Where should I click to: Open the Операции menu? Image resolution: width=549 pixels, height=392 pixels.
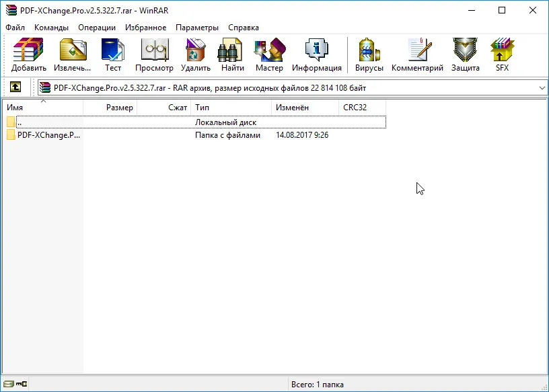click(x=97, y=28)
